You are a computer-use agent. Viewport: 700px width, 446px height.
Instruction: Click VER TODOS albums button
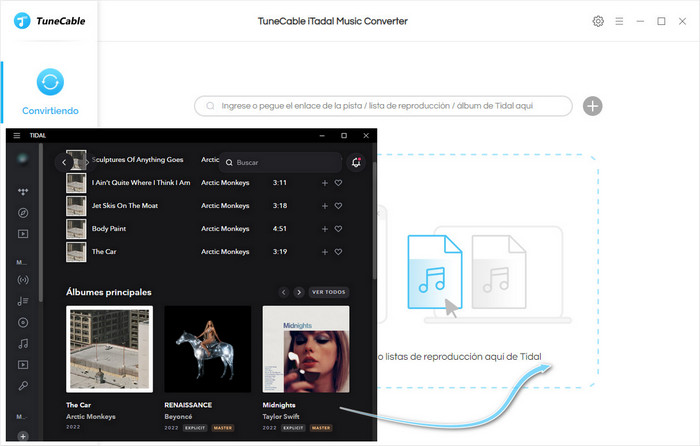coord(329,292)
